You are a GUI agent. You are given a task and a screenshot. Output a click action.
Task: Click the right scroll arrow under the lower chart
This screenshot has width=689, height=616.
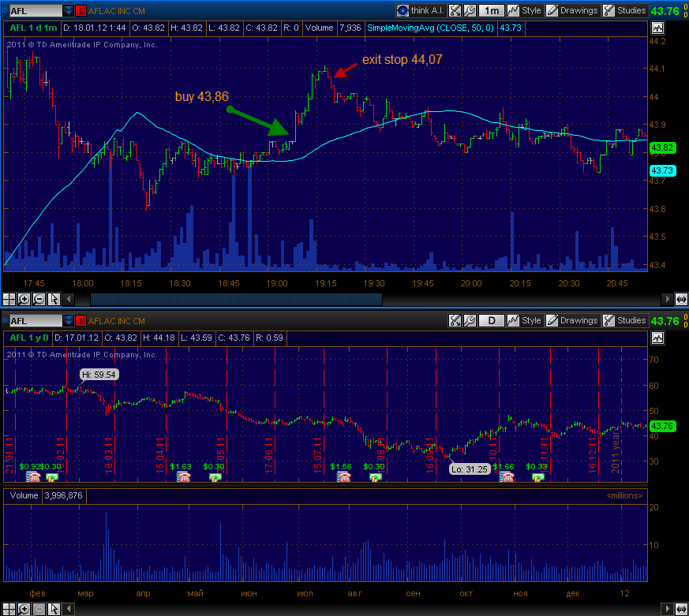pyautogui.click(x=667, y=610)
